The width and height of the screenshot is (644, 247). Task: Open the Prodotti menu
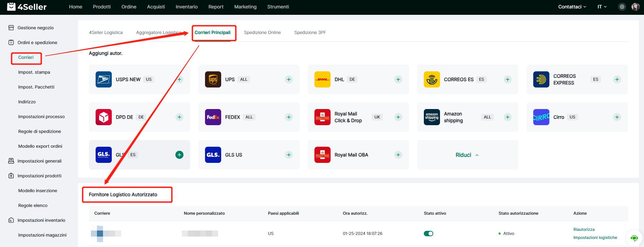coord(102,7)
